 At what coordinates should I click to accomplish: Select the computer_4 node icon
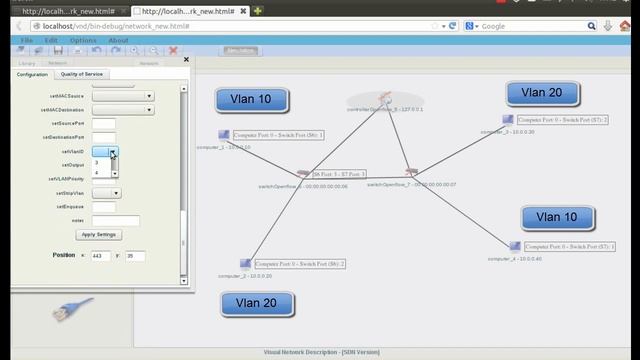click(x=515, y=246)
